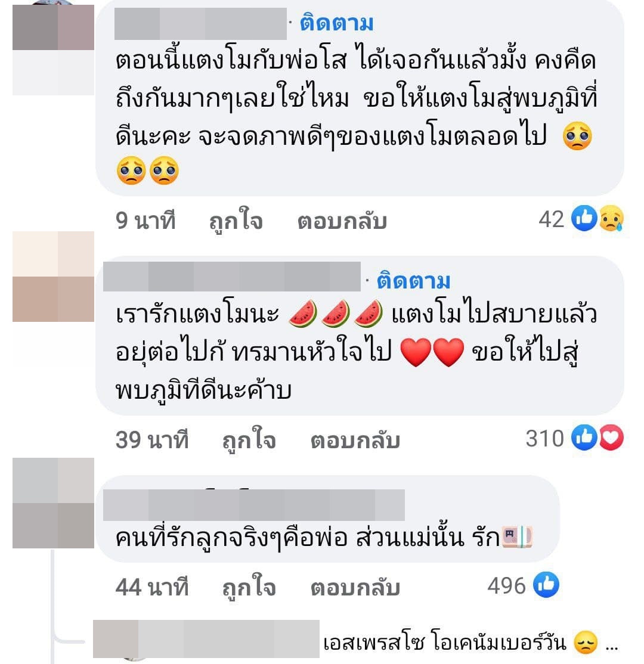Click the blue thumbs-up reaction beside 42
The height and width of the screenshot is (664, 644).
(584, 219)
